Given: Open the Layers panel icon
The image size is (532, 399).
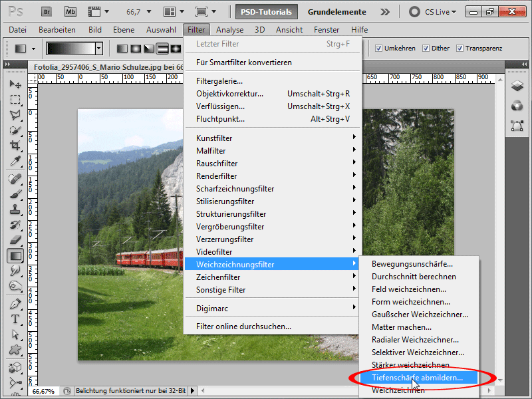Looking at the screenshot, I should coord(517,85).
